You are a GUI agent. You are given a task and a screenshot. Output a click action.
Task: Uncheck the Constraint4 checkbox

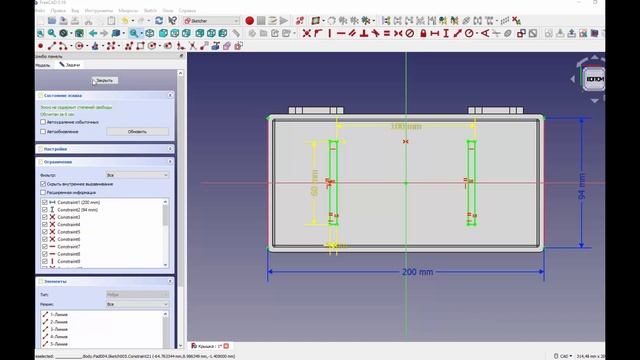(x=44, y=224)
